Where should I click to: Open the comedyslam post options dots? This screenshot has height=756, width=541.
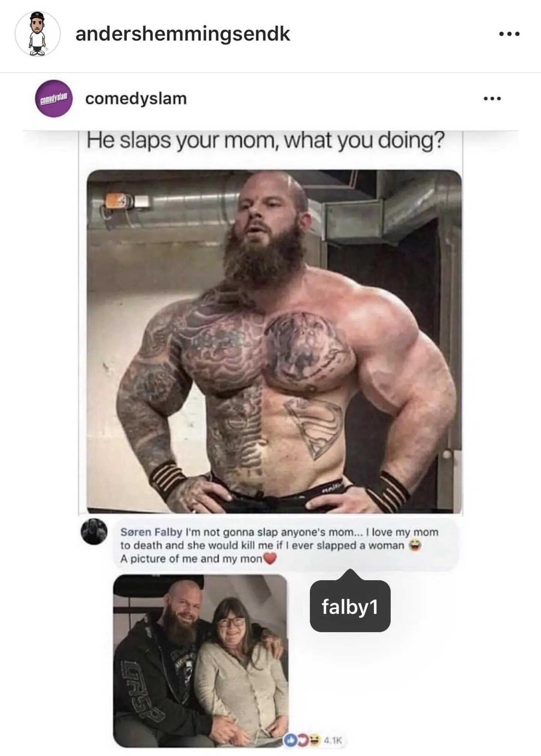492,99
